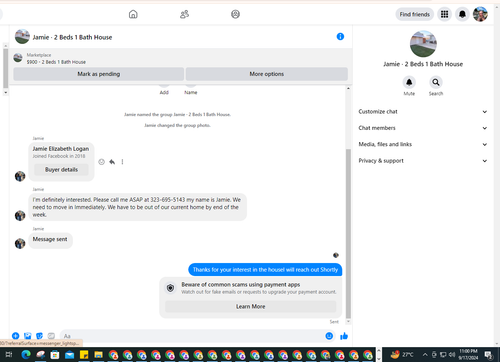Click the shield icon on scam warning
Image resolution: width=500 pixels, height=362 pixels.
170,288
